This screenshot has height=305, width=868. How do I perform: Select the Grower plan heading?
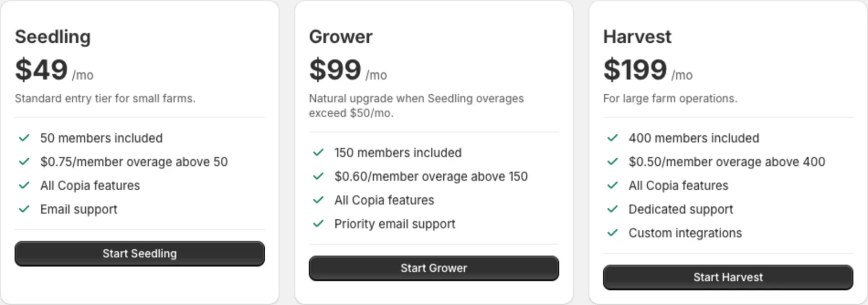point(341,37)
